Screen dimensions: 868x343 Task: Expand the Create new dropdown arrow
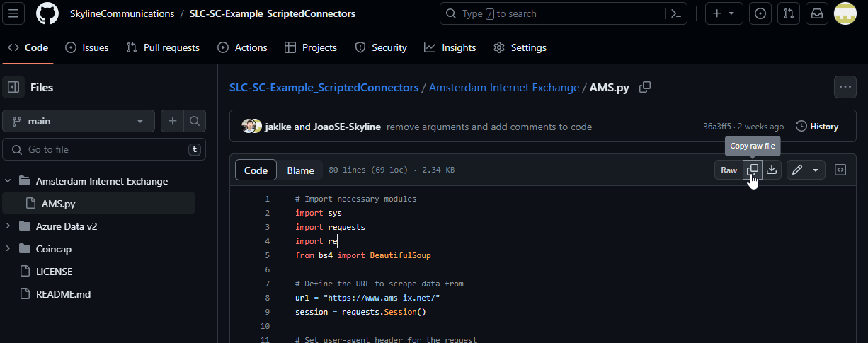pos(731,13)
